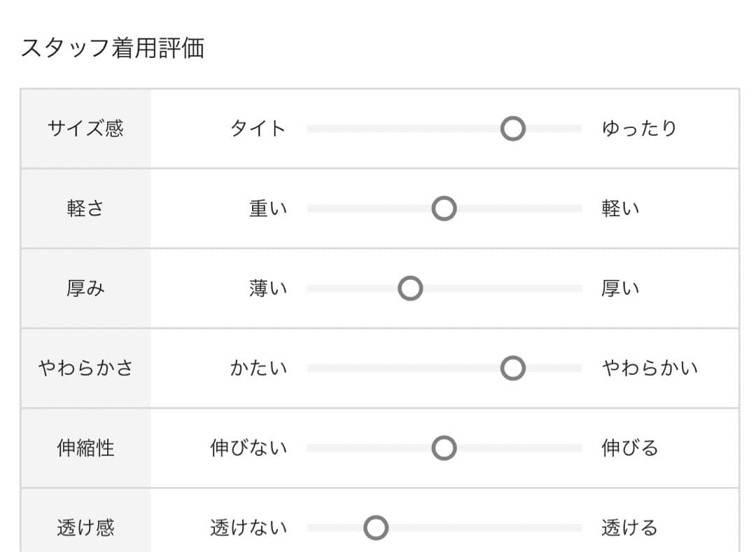Screen dimensions: 756x552
Task: Click the 伸縮性 slider knob
Action: (x=444, y=447)
